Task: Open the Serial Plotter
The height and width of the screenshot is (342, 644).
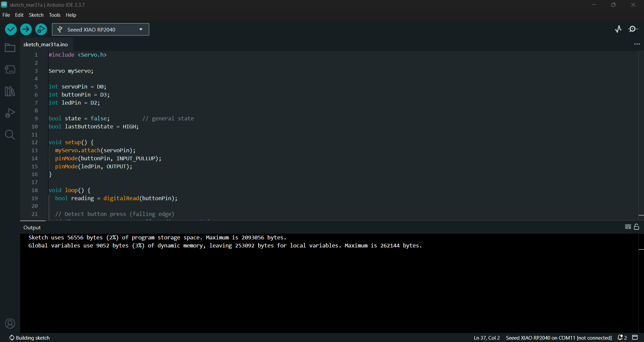Action: (x=618, y=29)
